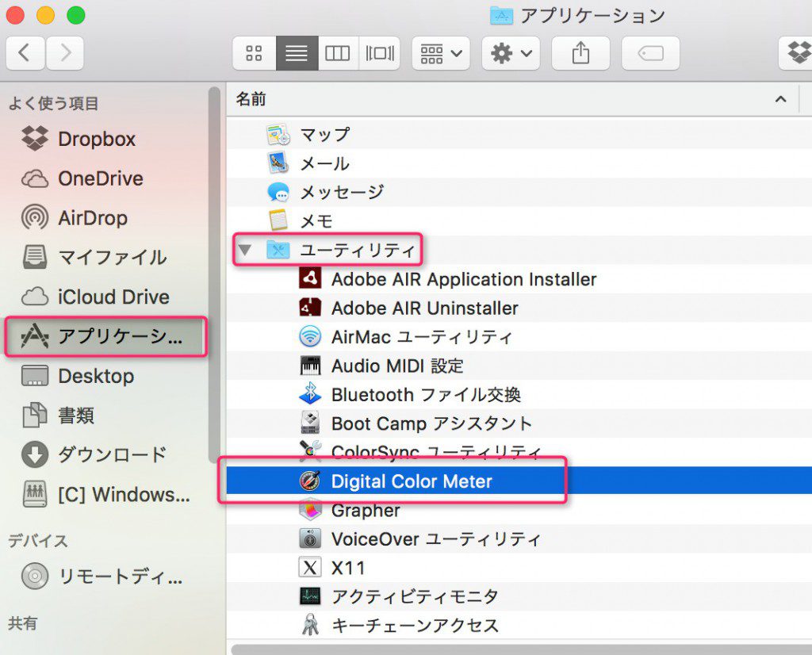812x655 pixels.
Task: Select the キーチェーンアクセス row name
Action: (415, 626)
